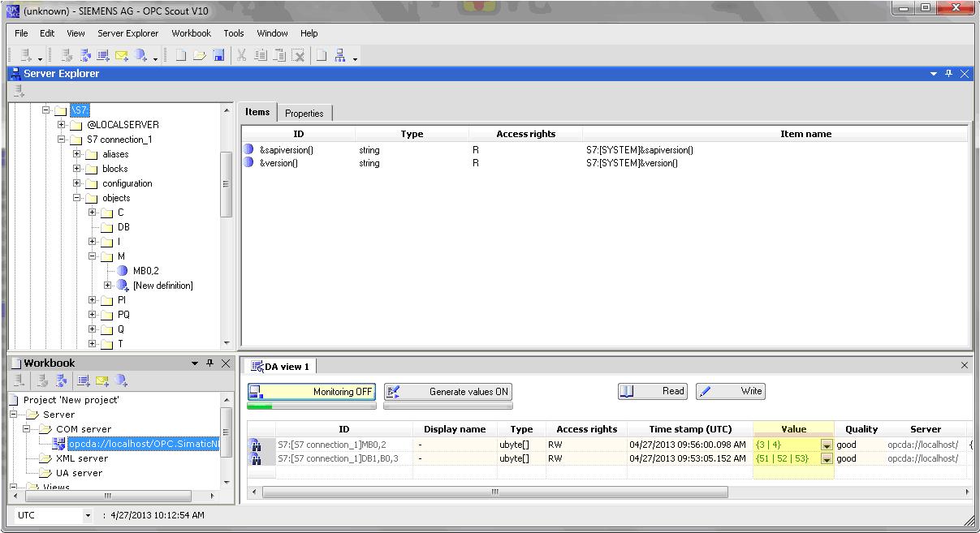
Task: Click the blue sphere add-item icon in main toolbar
Action: pos(141,56)
